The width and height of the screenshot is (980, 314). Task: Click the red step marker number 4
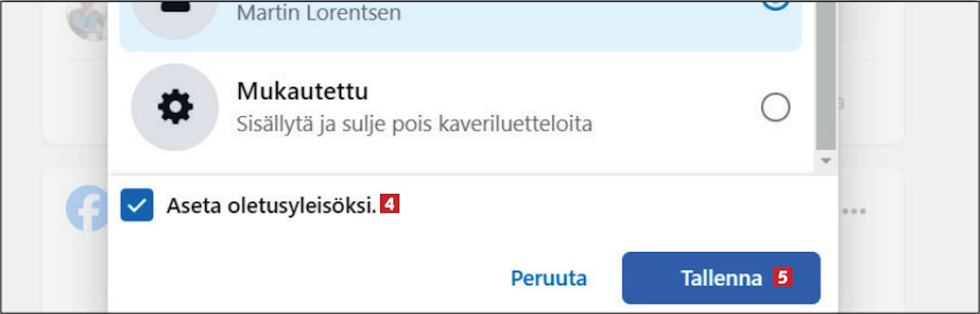(x=389, y=204)
